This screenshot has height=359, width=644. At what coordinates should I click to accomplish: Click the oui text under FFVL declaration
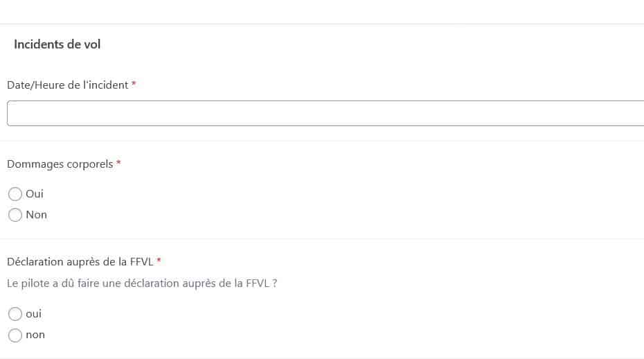click(33, 314)
